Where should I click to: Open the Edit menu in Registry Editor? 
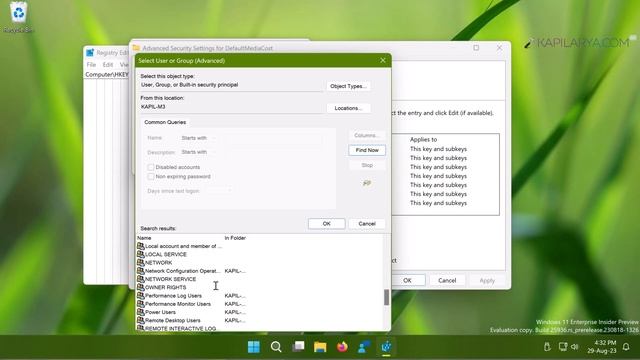pyautogui.click(x=107, y=64)
